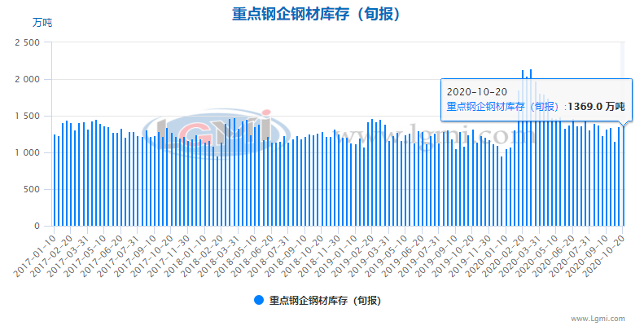Click the 2019-01-10 x-axis date label

pos(335,255)
